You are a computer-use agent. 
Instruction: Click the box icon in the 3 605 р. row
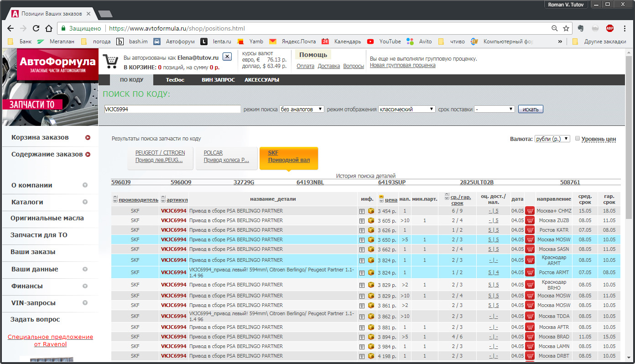coord(371,221)
